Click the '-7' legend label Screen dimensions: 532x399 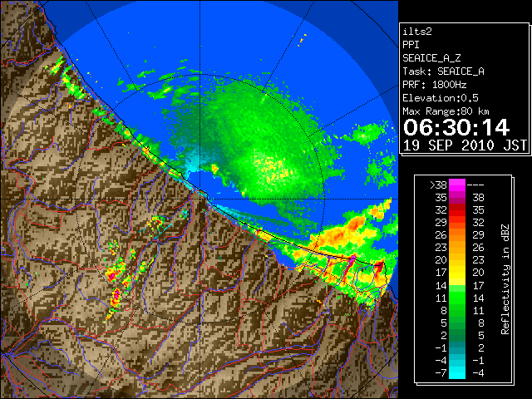[x=441, y=373]
